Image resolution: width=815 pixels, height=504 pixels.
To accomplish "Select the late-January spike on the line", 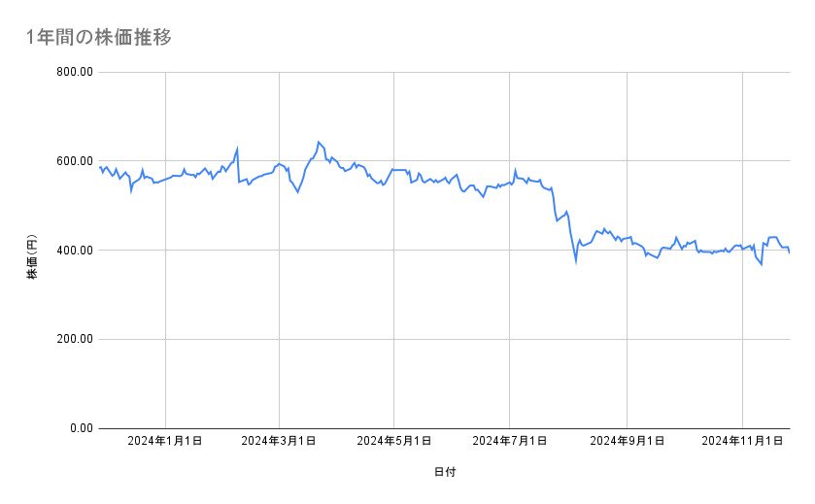I will coord(237,150).
